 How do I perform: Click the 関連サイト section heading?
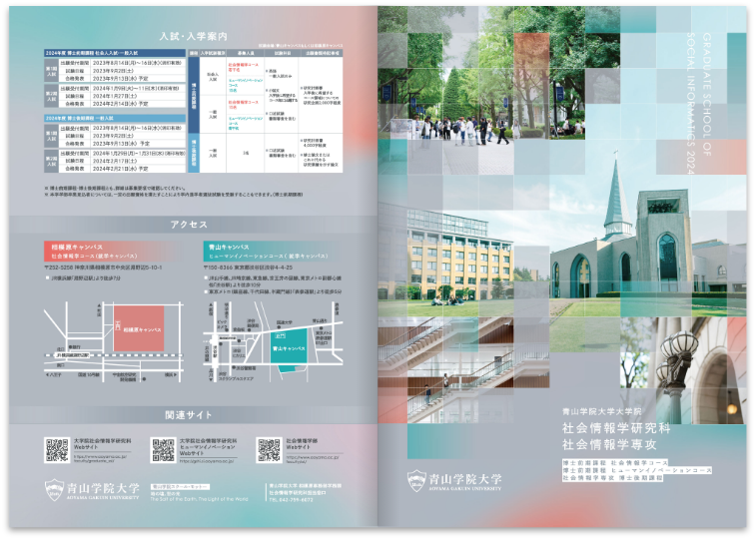(189, 415)
